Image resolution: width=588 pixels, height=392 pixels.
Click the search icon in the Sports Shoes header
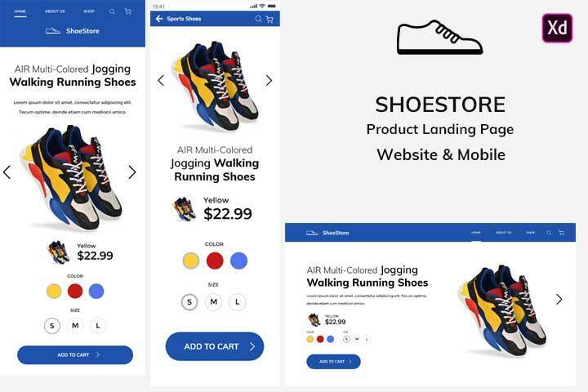pyautogui.click(x=258, y=19)
